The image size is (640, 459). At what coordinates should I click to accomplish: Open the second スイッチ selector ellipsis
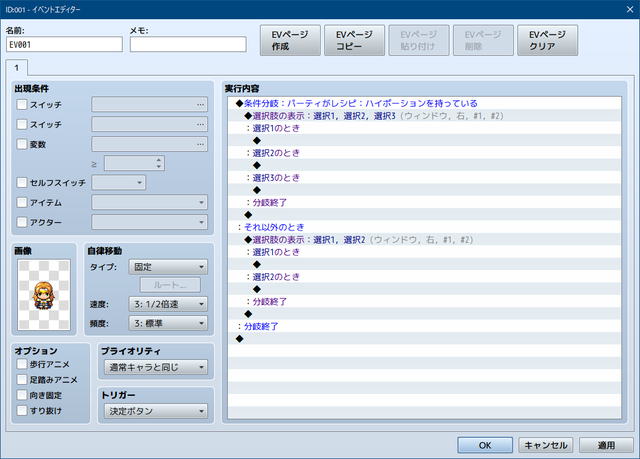click(x=200, y=124)
